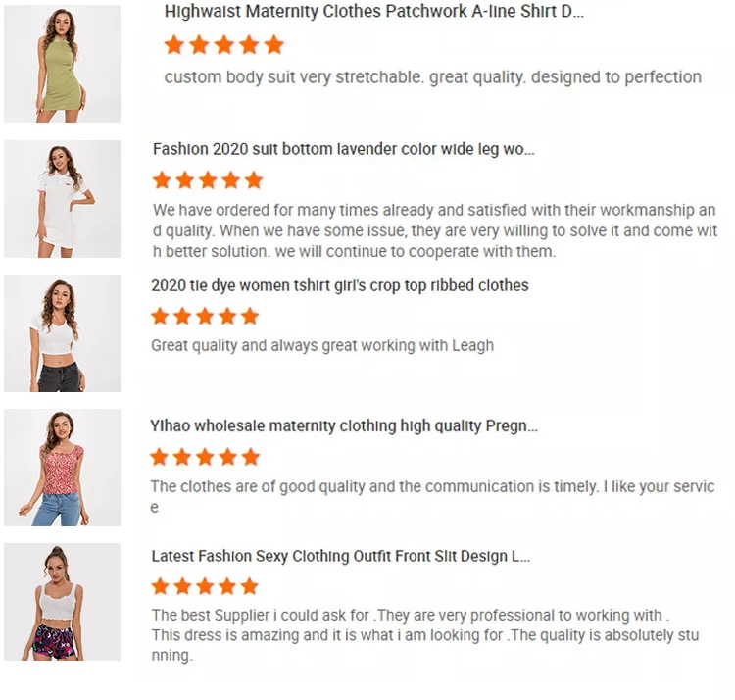Click star rating of Yihao maternity review

[x=205, y=457]
